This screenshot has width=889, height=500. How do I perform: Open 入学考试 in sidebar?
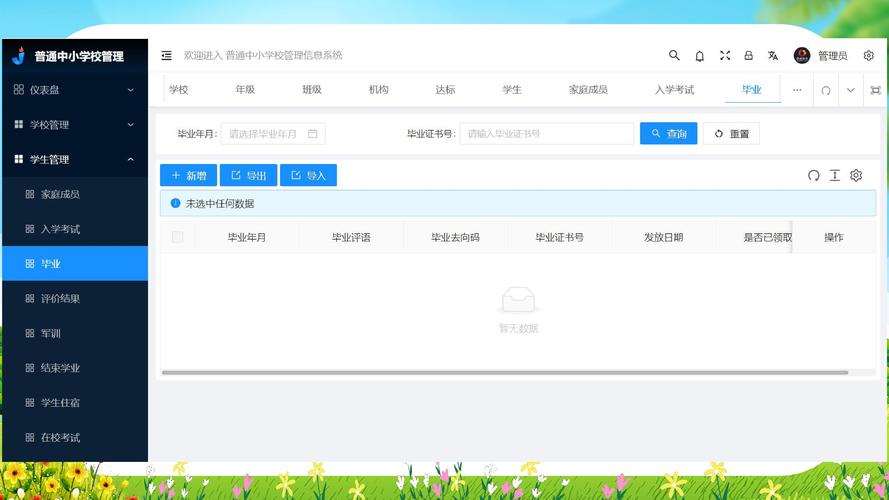click(x=75, y=229)
